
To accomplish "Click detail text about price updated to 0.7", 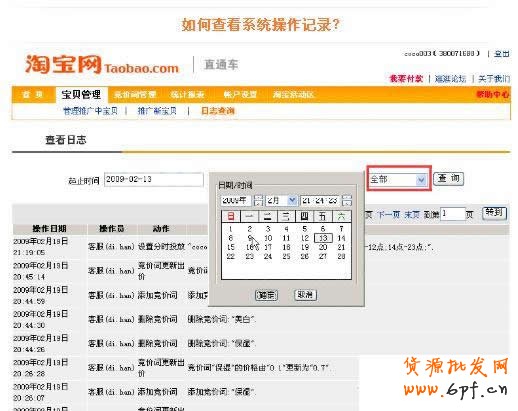I will click(259, 368).
